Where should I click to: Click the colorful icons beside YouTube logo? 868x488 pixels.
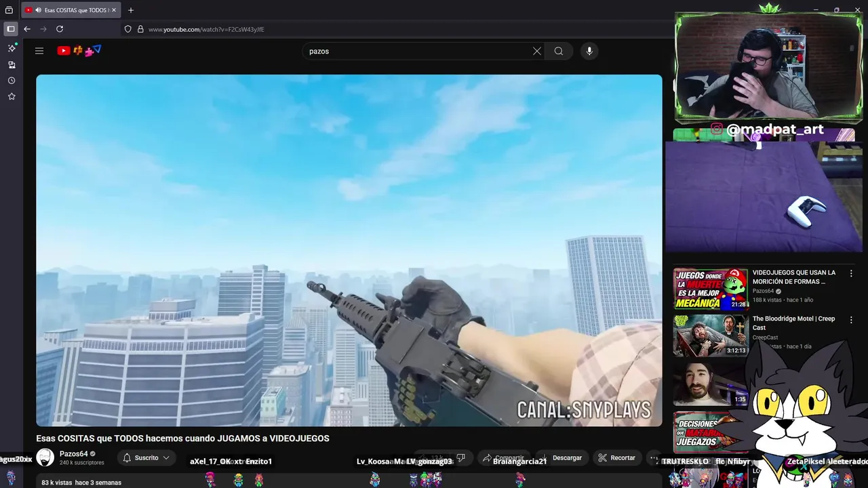(87, 51)
